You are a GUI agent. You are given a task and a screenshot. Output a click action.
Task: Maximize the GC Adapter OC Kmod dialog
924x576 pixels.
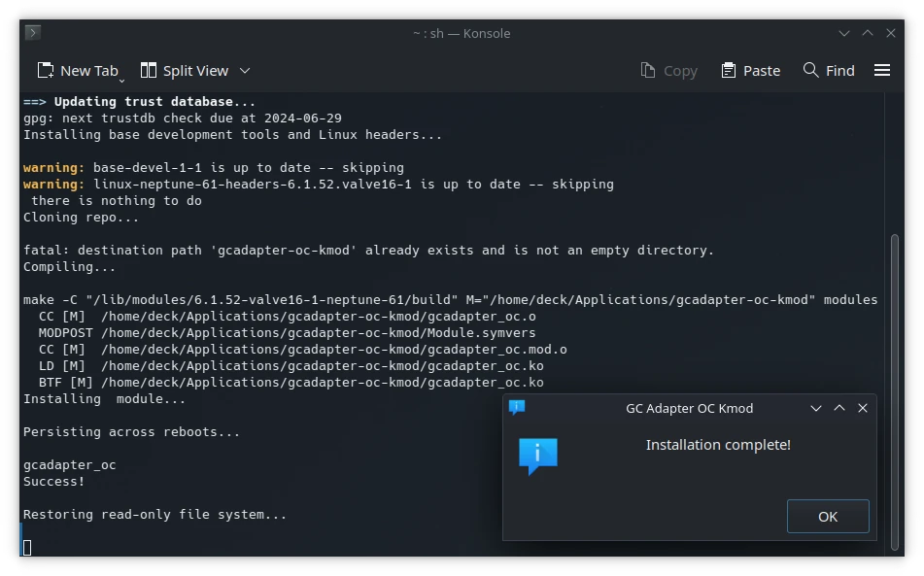click(x=839, y=408)
